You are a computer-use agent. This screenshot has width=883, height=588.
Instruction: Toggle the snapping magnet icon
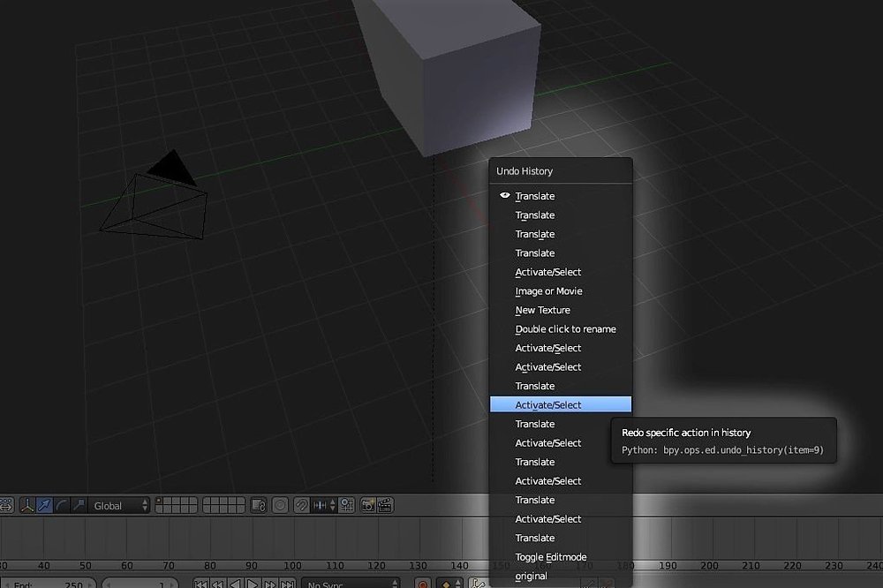(300, 505)
